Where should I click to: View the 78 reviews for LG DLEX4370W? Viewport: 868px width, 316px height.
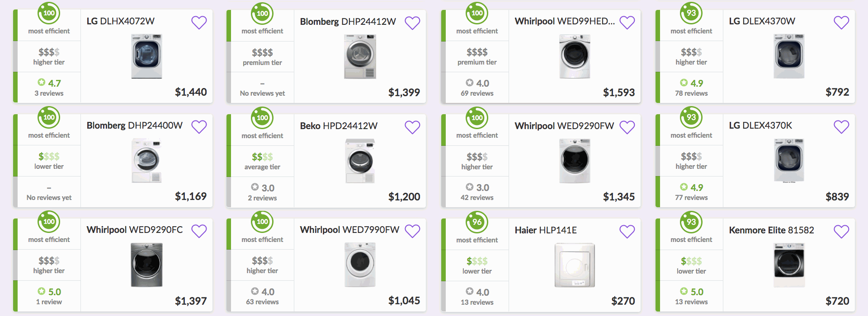(691, 93)
